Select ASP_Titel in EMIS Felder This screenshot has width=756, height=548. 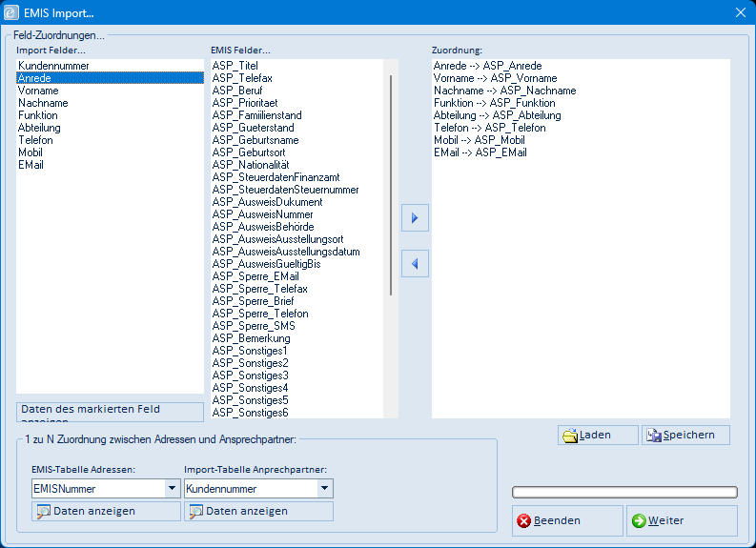(297, 66)
